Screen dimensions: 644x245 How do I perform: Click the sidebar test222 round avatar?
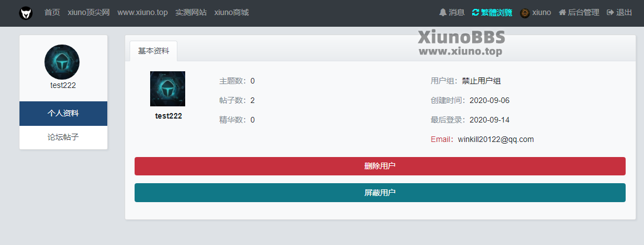point(62,62)
